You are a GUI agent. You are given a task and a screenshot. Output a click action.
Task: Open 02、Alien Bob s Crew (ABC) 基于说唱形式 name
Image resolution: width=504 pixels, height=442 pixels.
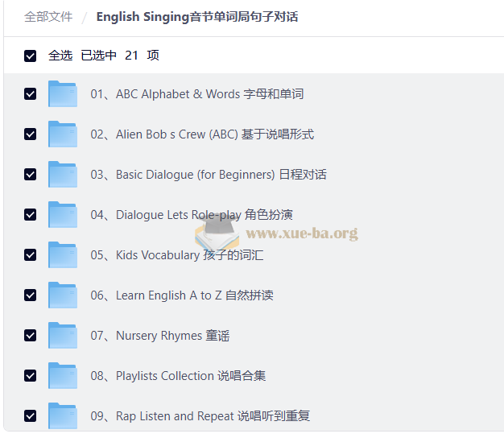202,134
